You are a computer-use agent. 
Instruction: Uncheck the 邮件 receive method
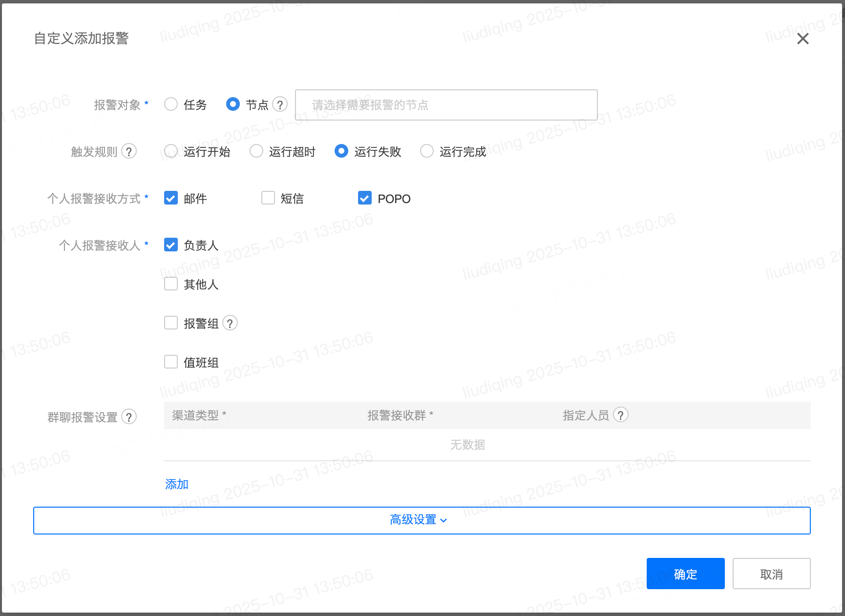coord(171,198)
